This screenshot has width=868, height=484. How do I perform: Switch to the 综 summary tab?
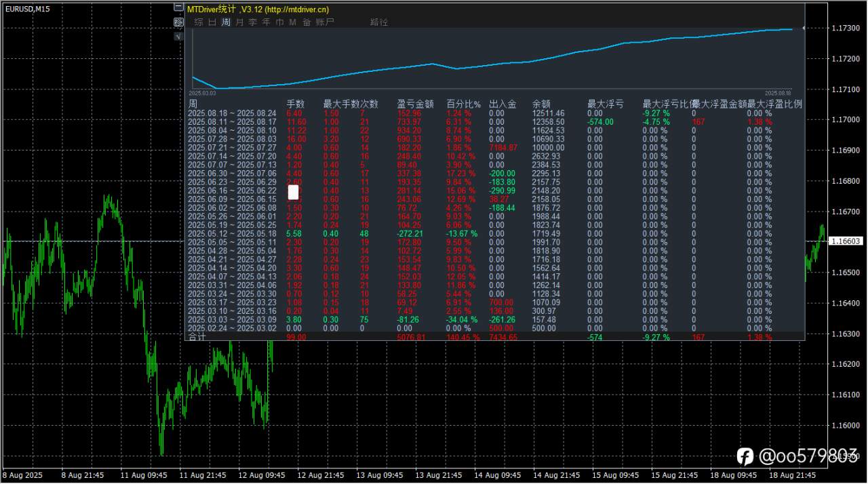click(x=199, y=22)
